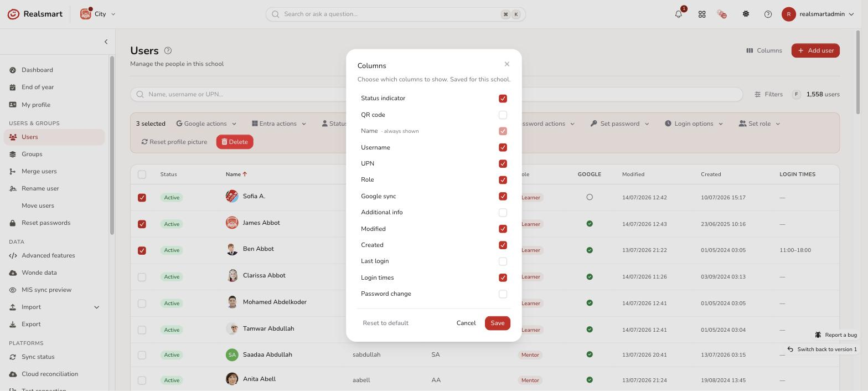Uncheck the Role column
This screenshot has width=868, height=391.
pos(503,180)
